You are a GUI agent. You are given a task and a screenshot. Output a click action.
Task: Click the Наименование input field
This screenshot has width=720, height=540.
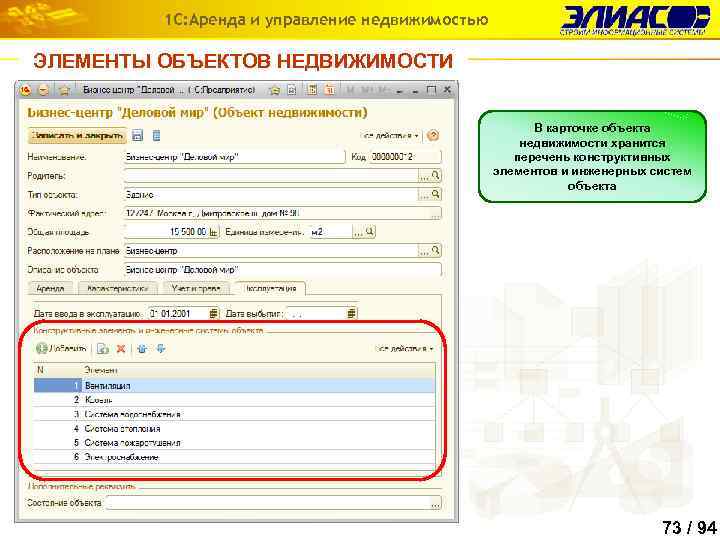[x=234, y=157]
